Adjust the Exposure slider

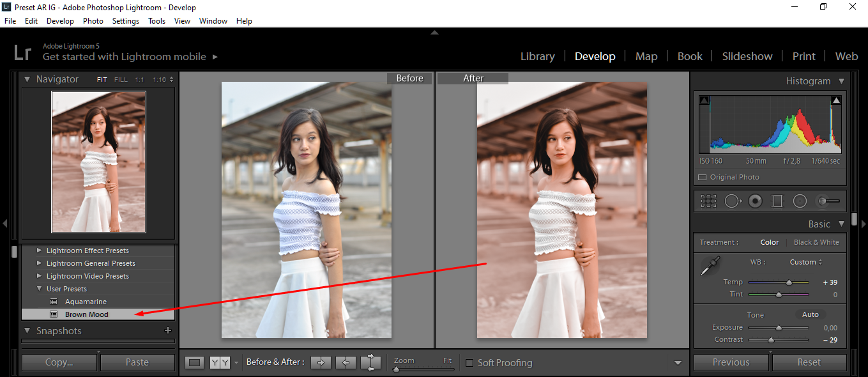point(779,327)
